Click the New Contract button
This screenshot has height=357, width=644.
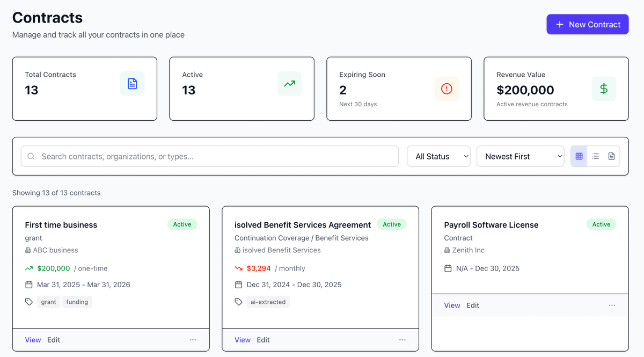pos(587,24)
